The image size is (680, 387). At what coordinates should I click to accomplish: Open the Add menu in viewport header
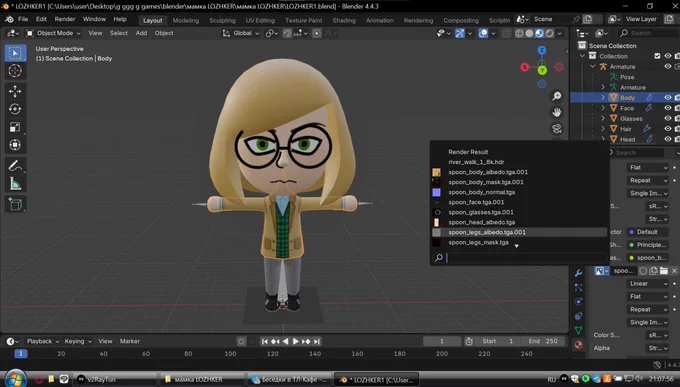141,33
